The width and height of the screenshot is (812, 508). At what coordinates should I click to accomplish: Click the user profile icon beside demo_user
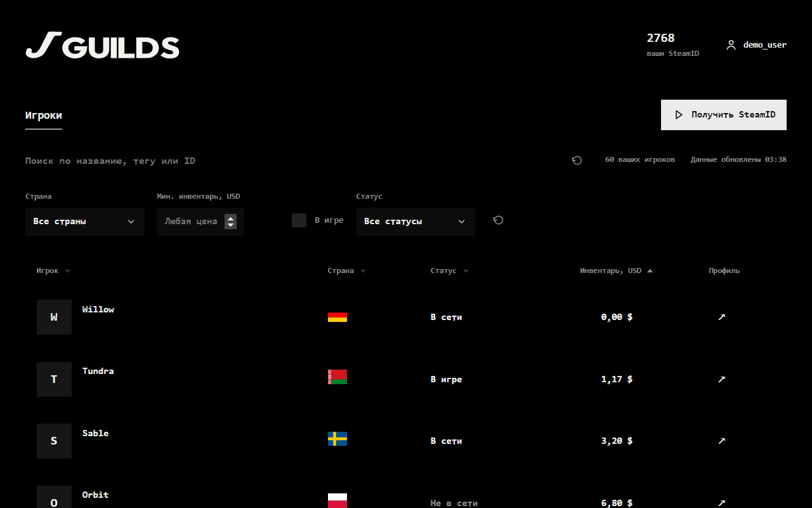(731, 45)
